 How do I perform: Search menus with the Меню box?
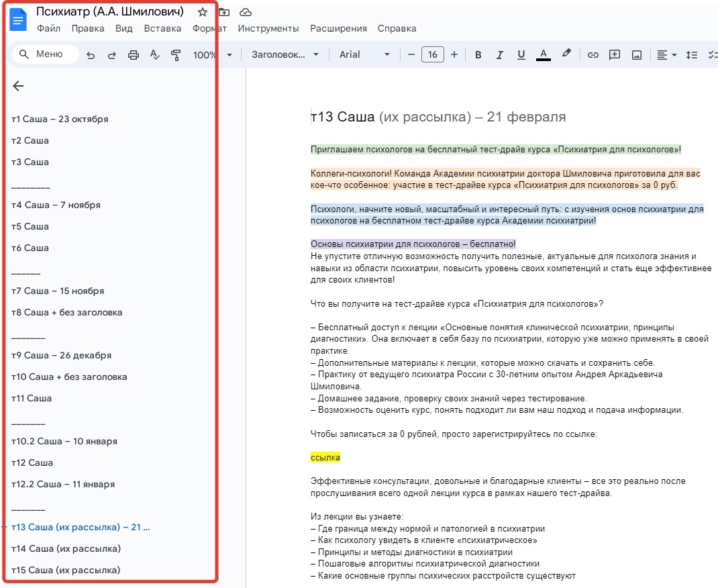point(45,54)
